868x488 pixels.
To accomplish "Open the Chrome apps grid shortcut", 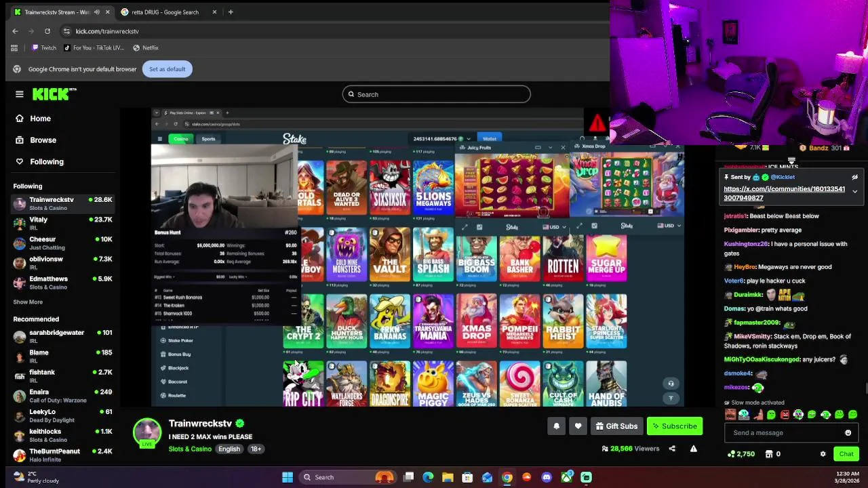I will click(14, 48).
